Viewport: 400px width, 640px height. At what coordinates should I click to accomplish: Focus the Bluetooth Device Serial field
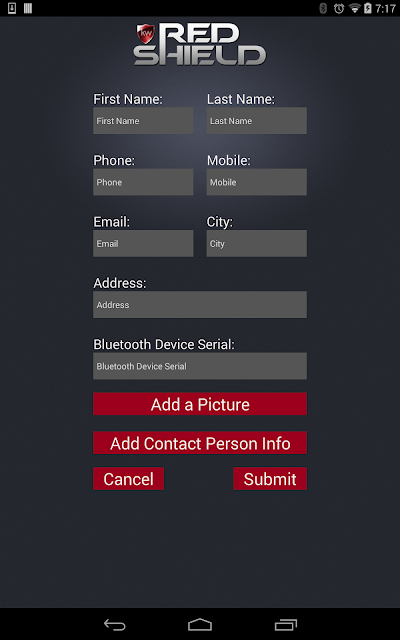pyautogui.click(x=200, y=366)
